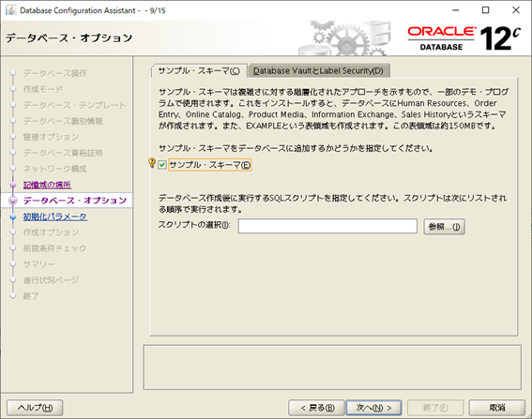Open help with the ヘルプ button
This screenshot has width=532, height=419.
(35, 408)
